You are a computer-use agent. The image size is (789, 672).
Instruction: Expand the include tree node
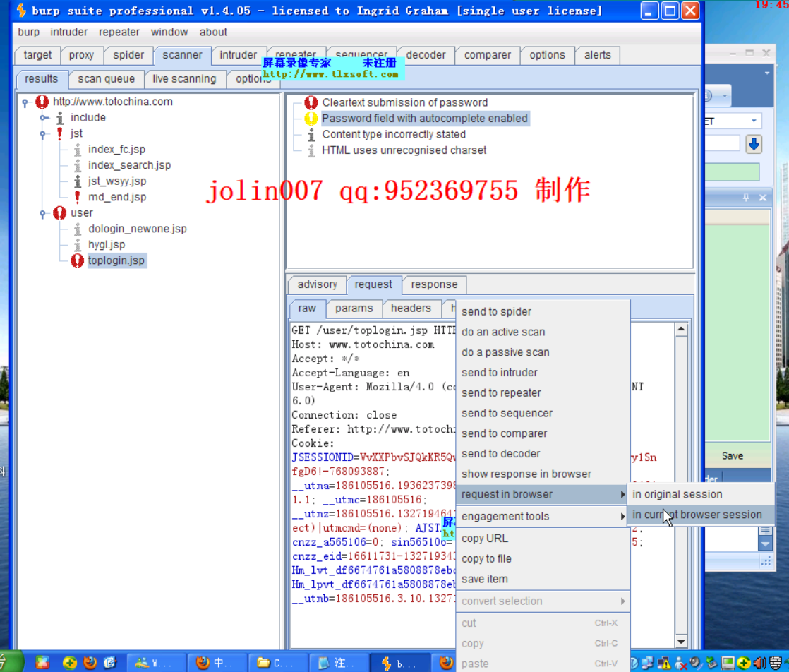44,118
